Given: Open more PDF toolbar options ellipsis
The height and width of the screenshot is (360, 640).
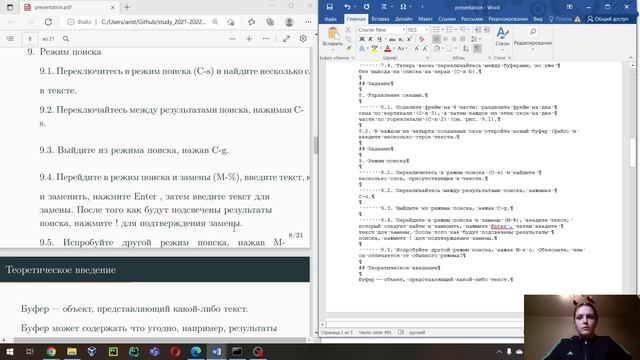Looking at the screenshot, I should tap(266, 39).
